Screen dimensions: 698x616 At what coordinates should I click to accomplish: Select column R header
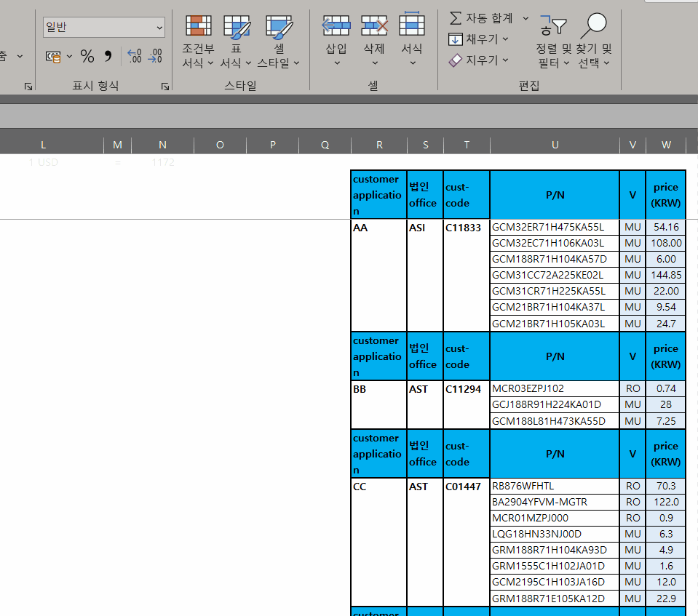click(x=379, y=145)
